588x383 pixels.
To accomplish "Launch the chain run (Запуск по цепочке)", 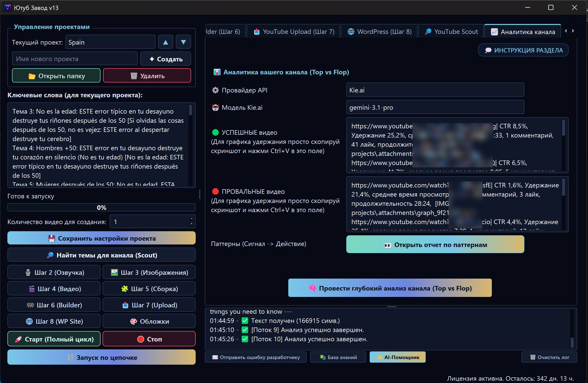I will (102, 357).
